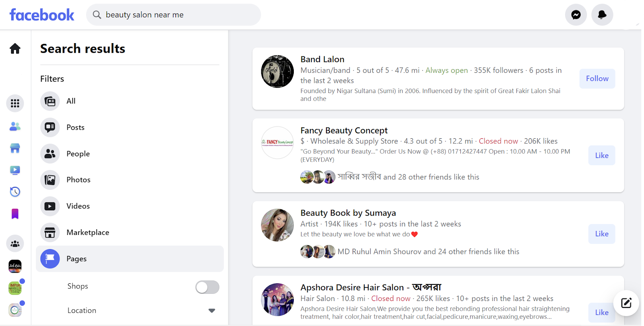Open Apshora Desire Hair Salon title link
The width and height of the screenshot is (644, 326).
click(x=371, y=287)
